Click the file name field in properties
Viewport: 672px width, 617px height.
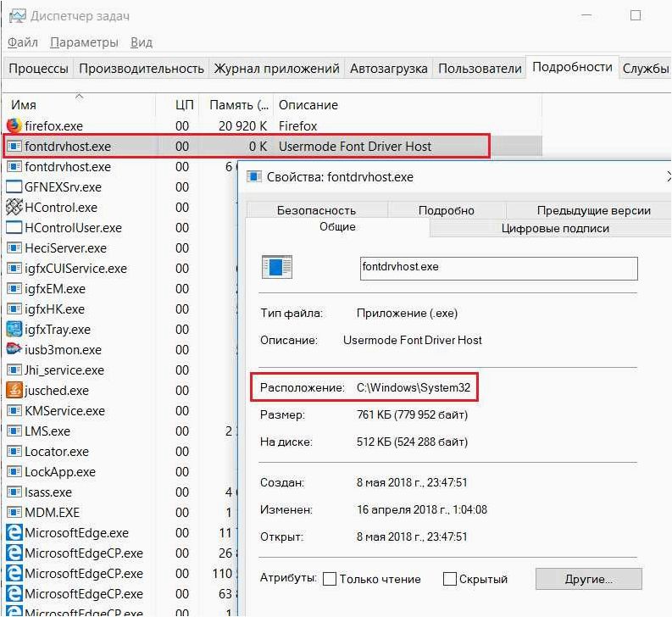tap(499, 269)
